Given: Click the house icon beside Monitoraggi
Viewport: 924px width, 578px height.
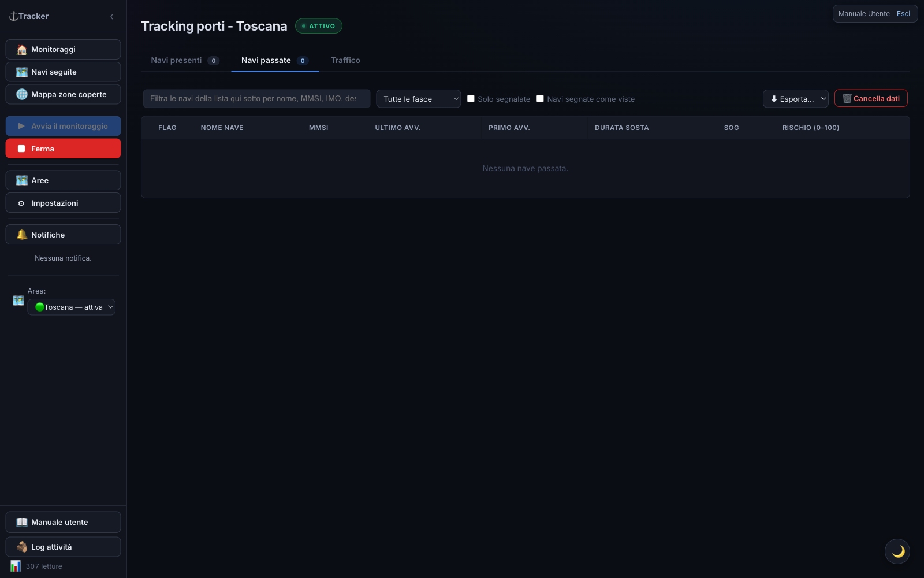Looking at the screenshot, I should (22, 49).
